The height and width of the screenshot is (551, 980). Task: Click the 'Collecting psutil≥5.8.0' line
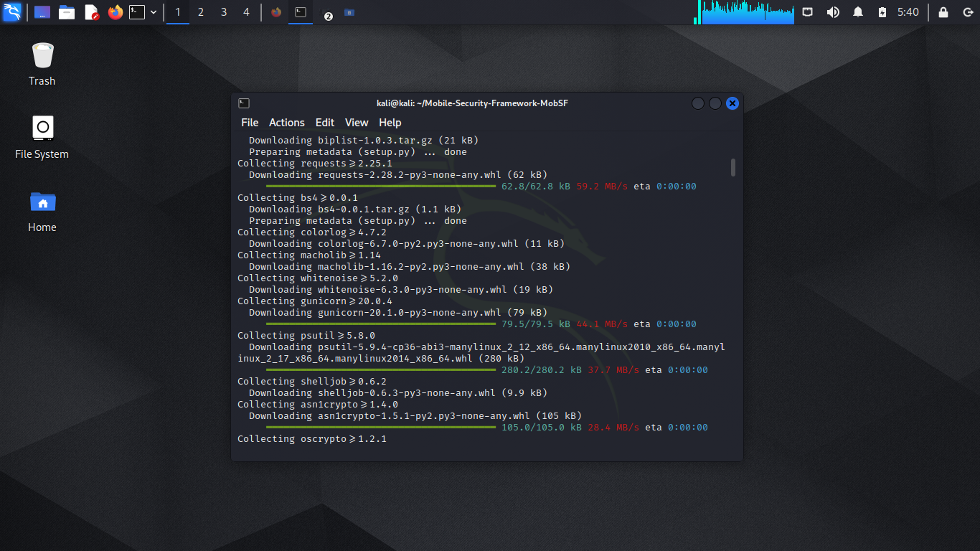point(306,336)
